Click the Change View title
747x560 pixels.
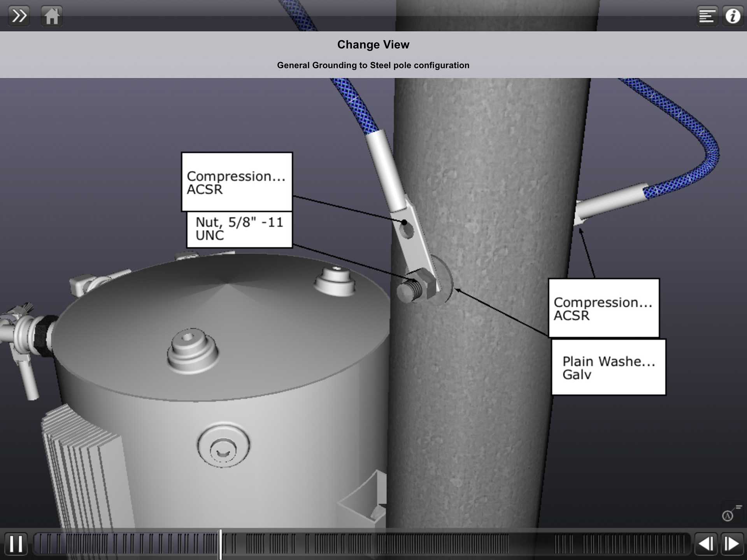373,45
